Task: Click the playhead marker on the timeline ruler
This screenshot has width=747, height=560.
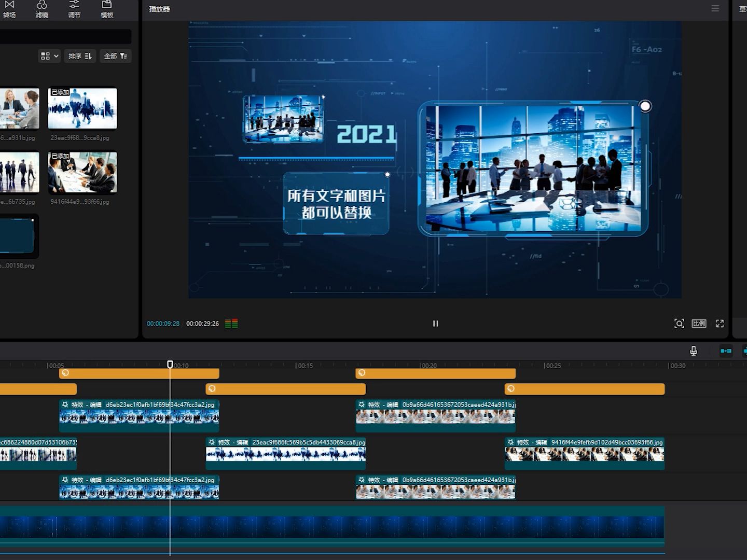Action: pos(170,365)
